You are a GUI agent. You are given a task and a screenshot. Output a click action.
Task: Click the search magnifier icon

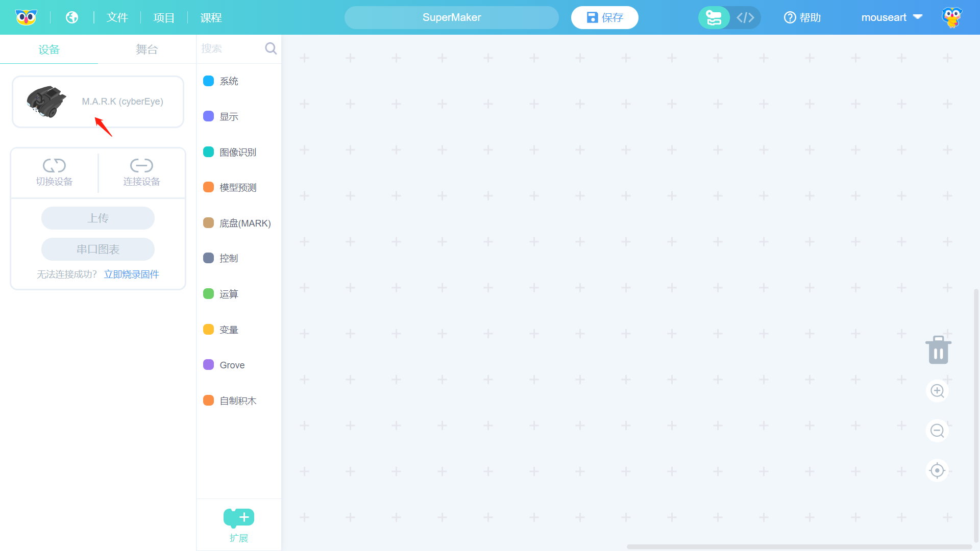pyautogui.click(x=271, y=48)
